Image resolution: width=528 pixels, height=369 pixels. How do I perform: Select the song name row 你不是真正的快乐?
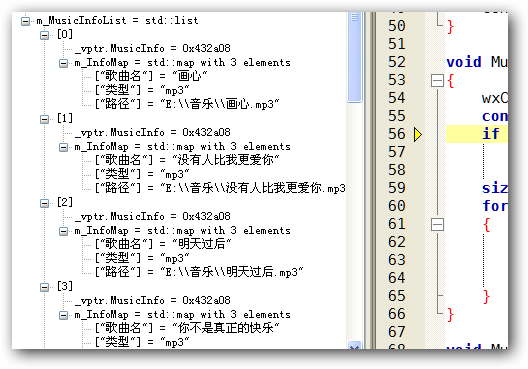[x=187, y=328]
